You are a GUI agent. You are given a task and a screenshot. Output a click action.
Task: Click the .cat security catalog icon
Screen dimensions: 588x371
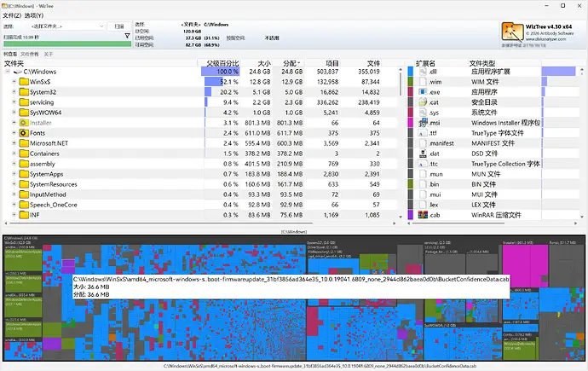[x=423, y=102]
